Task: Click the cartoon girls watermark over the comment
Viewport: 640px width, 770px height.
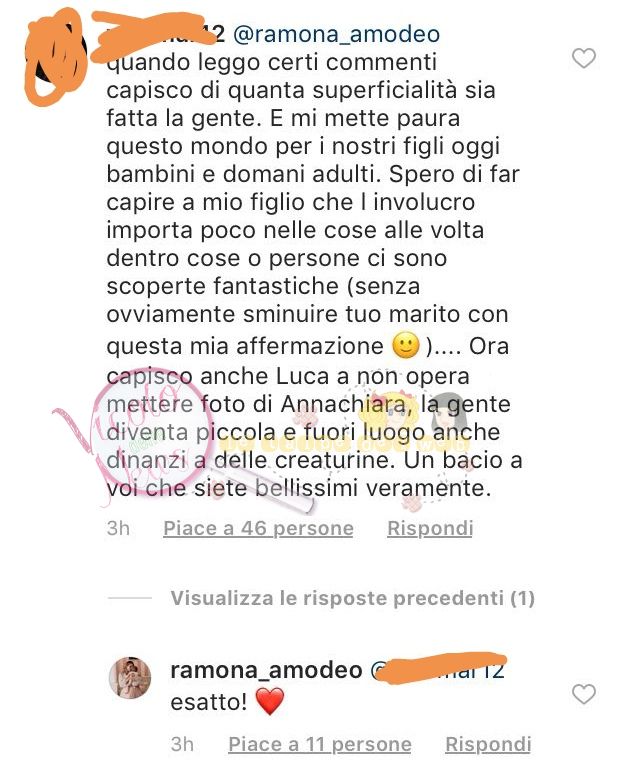Action: tap(413, 417)
